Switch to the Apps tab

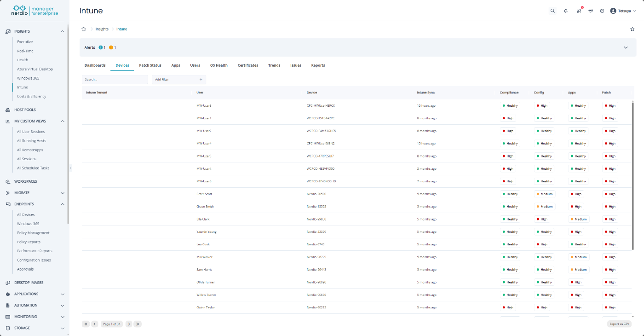click(x=176, y=65)
